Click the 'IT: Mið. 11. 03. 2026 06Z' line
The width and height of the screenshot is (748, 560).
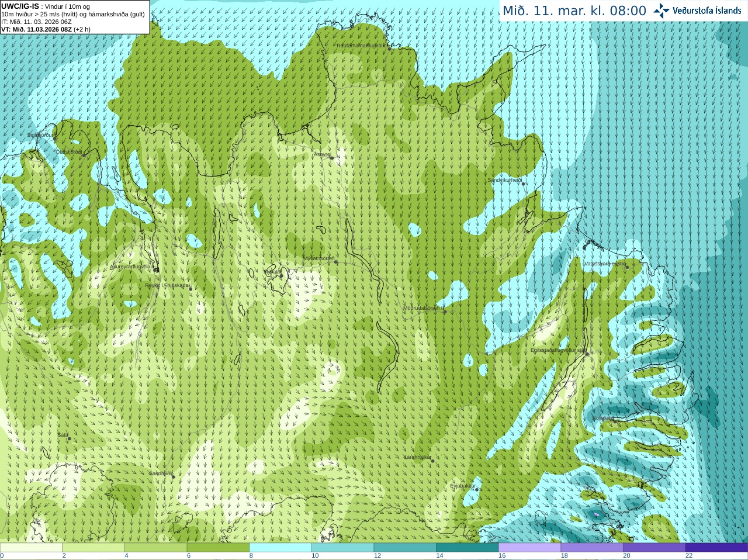tap(36, 22)
